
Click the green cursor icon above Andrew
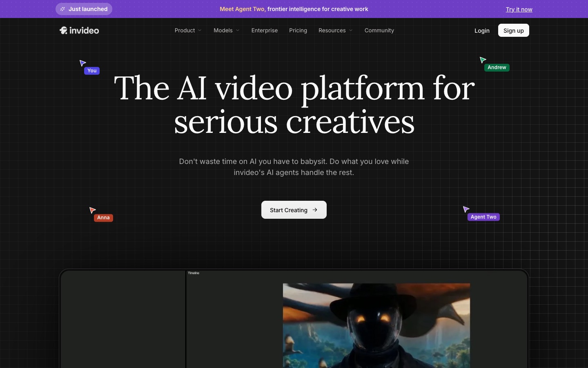[483, 60]
